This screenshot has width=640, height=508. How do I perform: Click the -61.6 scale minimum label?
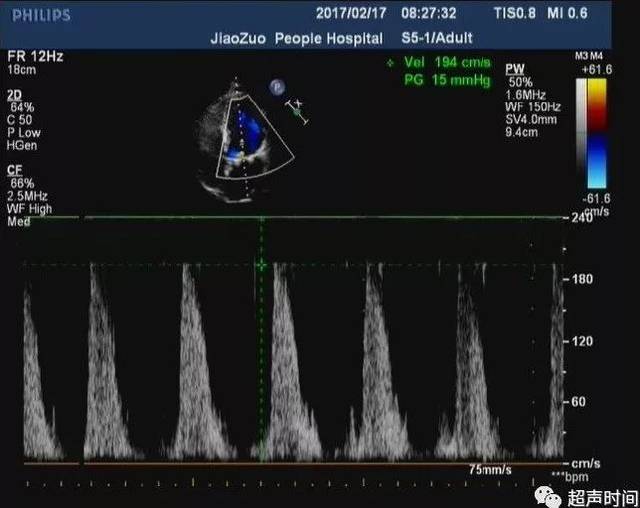click(x=597, y=199)
